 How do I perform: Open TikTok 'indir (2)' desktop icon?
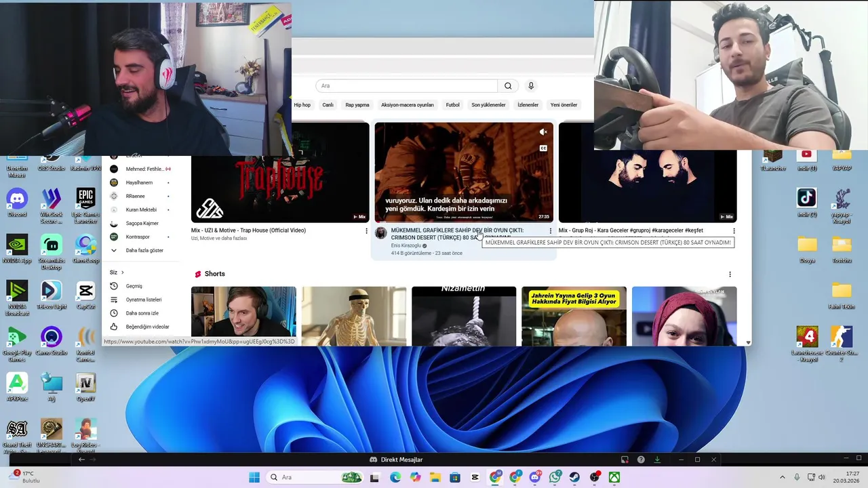(x=807, y=203)
